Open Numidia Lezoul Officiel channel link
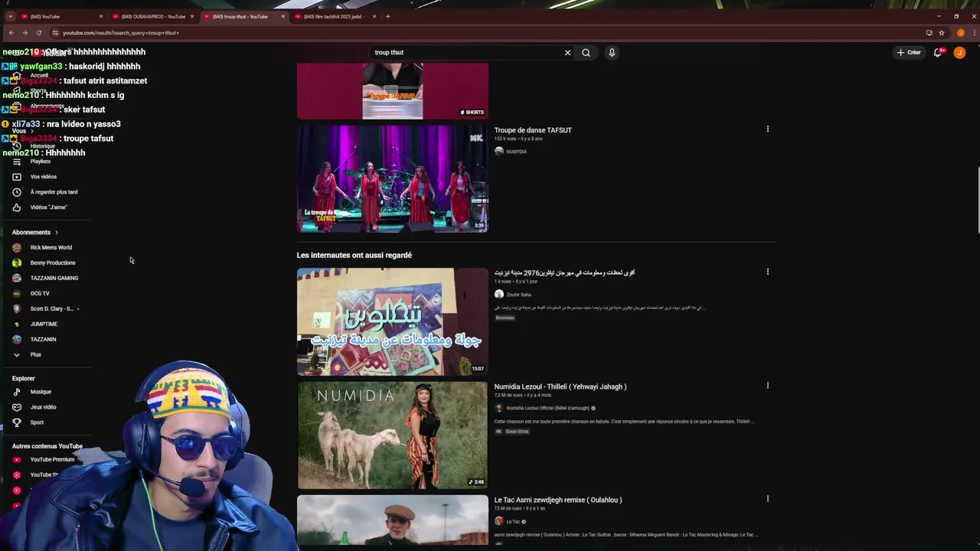 (547, 408)
